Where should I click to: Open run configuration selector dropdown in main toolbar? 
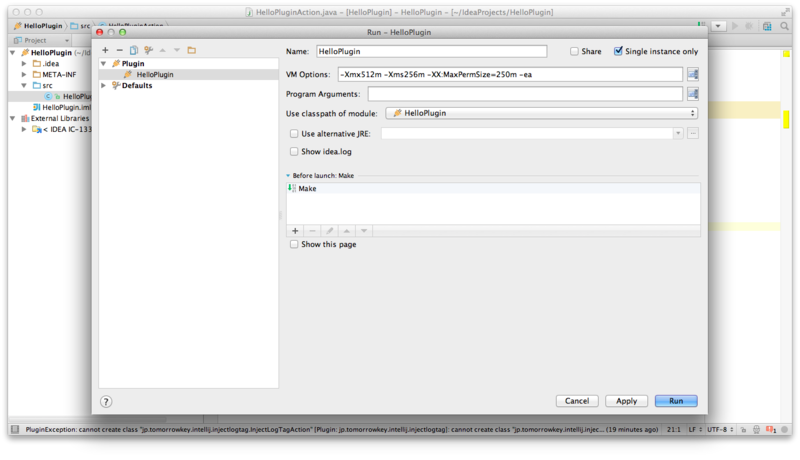(x=718, y=26)
